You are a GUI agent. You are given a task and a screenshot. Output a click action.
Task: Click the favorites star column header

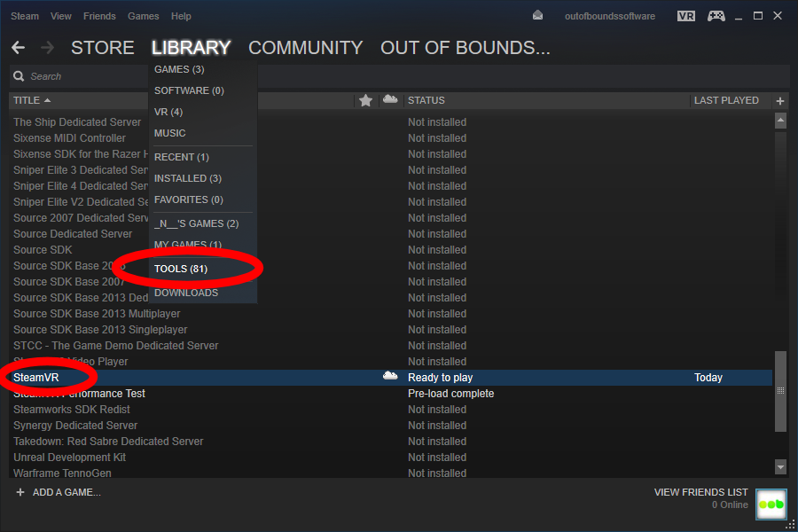(x=365, y=101)
